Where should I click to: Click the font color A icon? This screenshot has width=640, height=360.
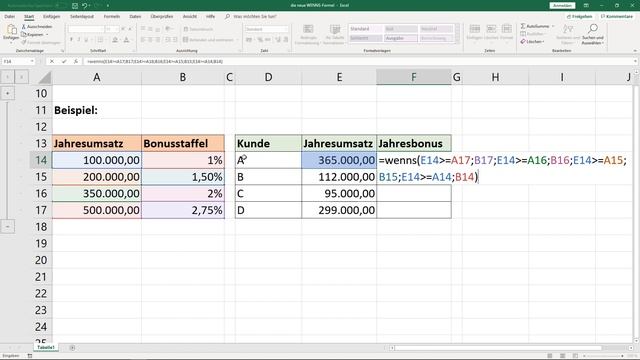pyautogui.click(x=127, y=40)
